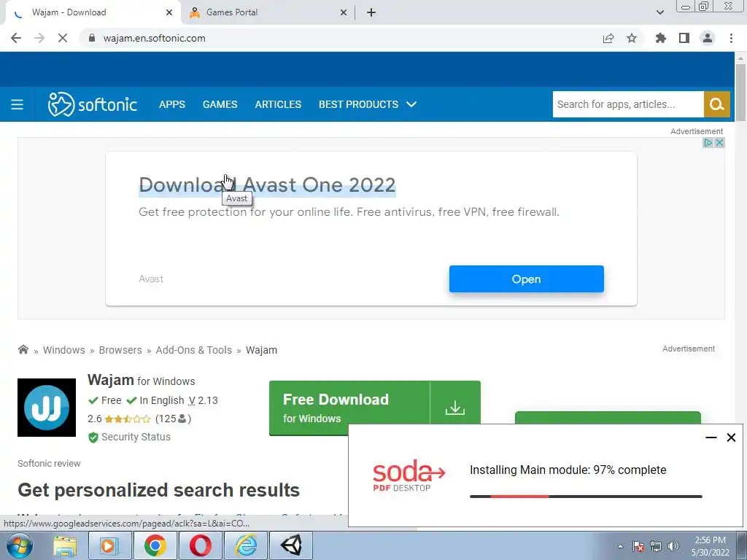Click the download arrow icon on green button
Screen dimensions: 747x560
455,408
